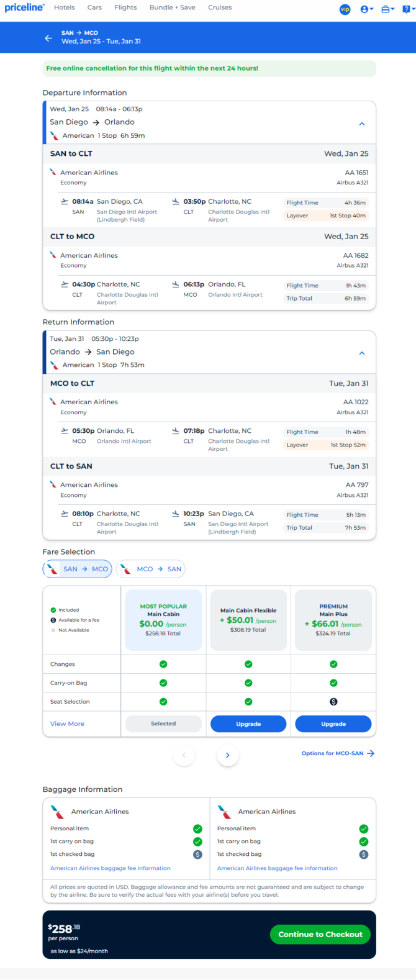Open Hotels in the top navigation
The width and height of the screenshot is (416, 980).
point(64,7)
